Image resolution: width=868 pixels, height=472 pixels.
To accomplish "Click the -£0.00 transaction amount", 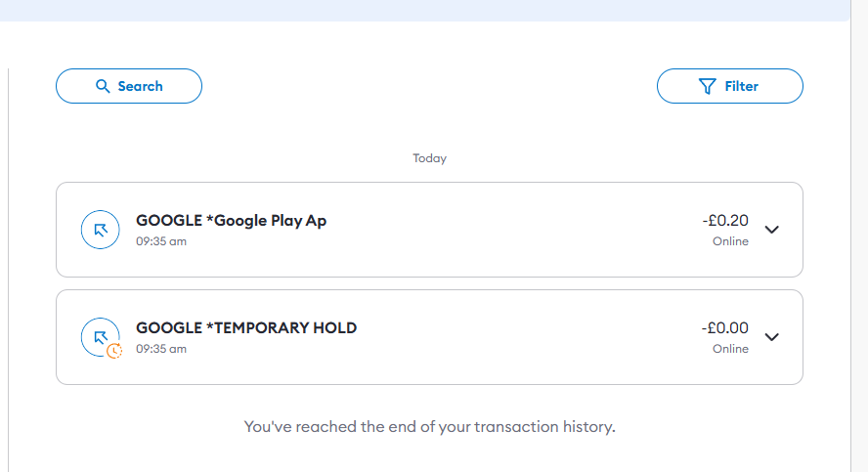I will (724, 328).
